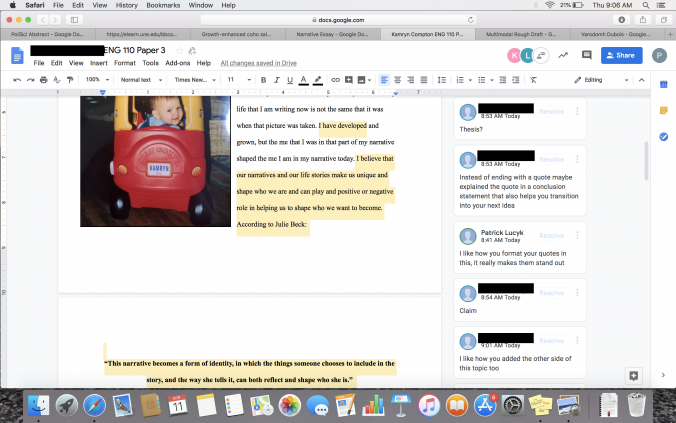Open Google Docs home icon
The image size is (676, 423).
(x=17, y=56)
